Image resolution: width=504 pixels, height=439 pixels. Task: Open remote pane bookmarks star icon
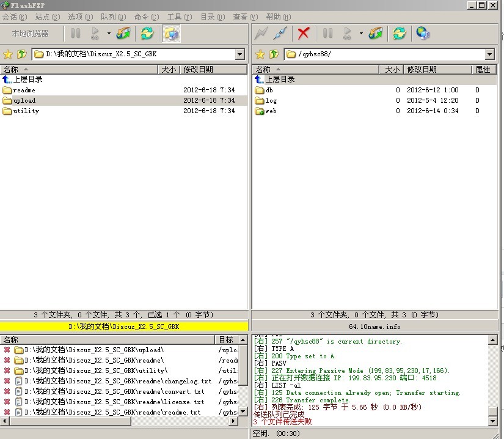coord(260,54)
